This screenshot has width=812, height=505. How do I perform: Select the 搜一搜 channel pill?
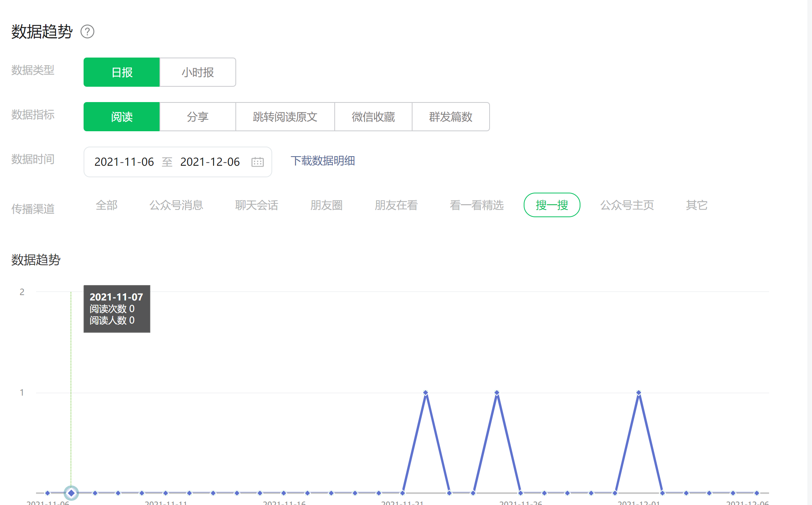point(552,205)
